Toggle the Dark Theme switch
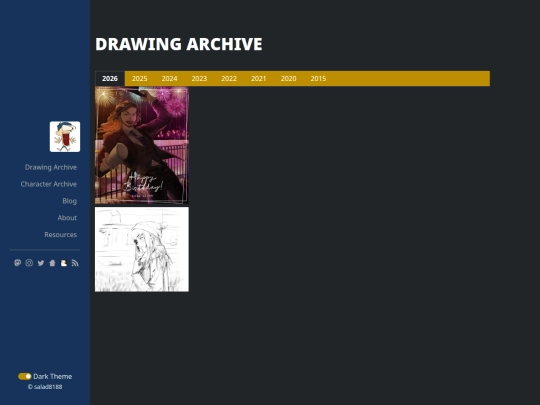Screen dimensions: 540x405 25,376
